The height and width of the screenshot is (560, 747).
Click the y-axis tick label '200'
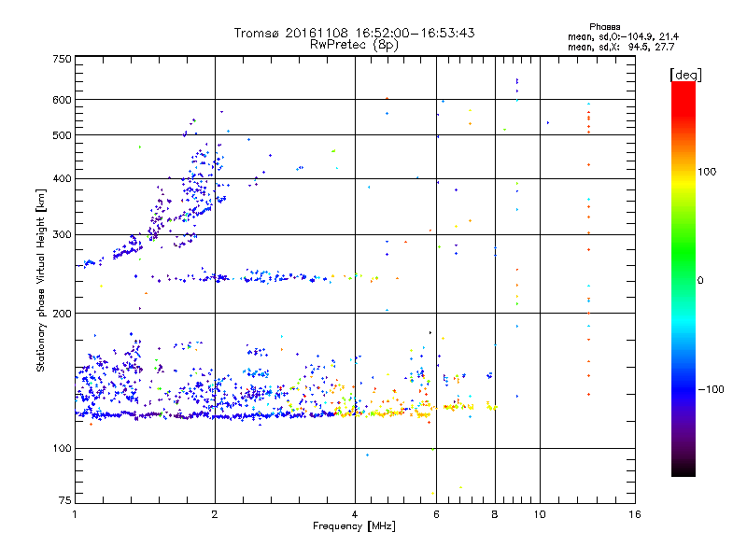[62, 314]
